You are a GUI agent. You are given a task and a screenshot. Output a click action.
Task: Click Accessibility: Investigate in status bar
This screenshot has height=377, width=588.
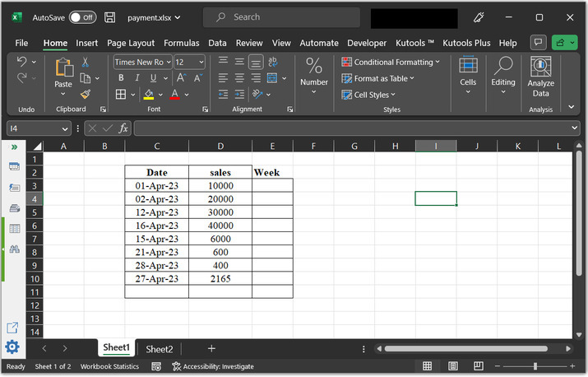tap(213, 366)
